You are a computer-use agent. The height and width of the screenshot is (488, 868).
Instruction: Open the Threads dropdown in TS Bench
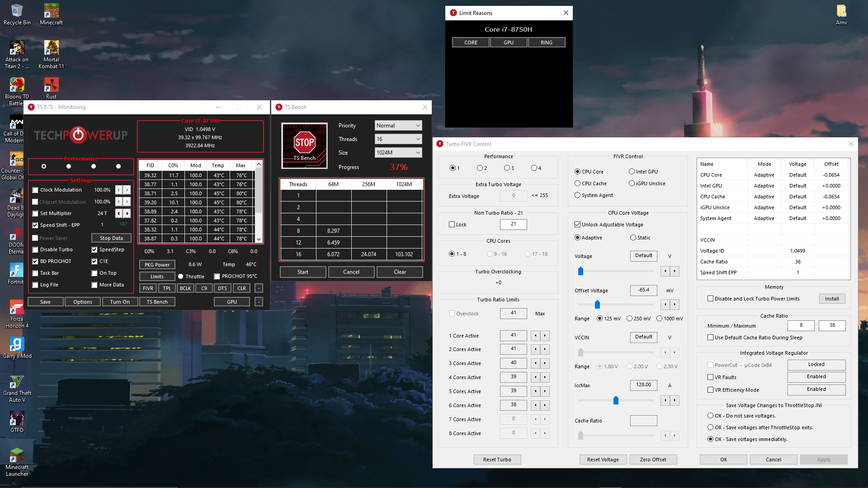(398, 139)
